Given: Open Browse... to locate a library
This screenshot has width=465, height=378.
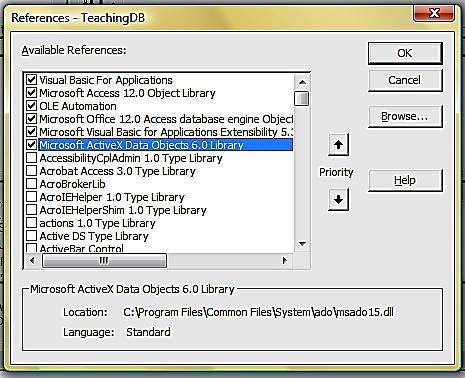Looking at the screenshot, I should tap(405, 116).
